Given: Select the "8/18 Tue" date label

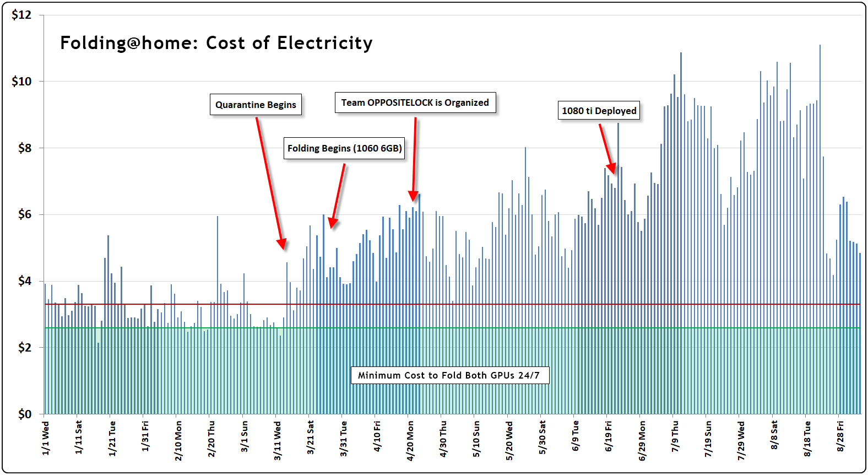Looking at the screenshot, I should tap(807, 439).
